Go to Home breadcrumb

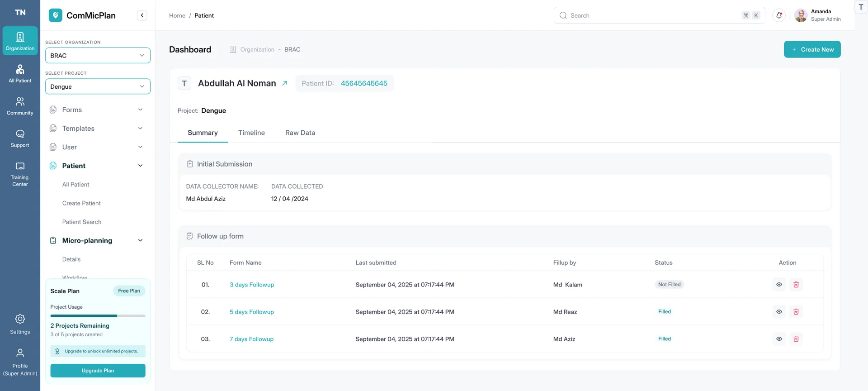[x=177, y=15]
